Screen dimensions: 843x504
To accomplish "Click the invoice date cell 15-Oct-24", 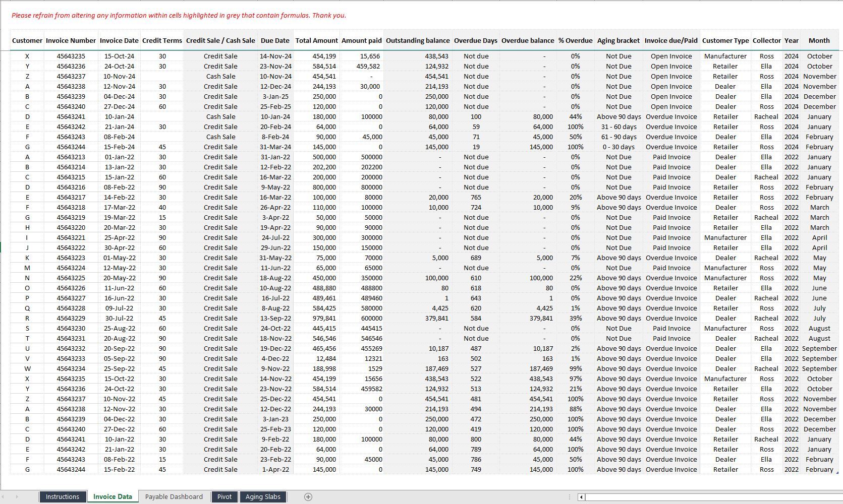I will tap(119, 56).
